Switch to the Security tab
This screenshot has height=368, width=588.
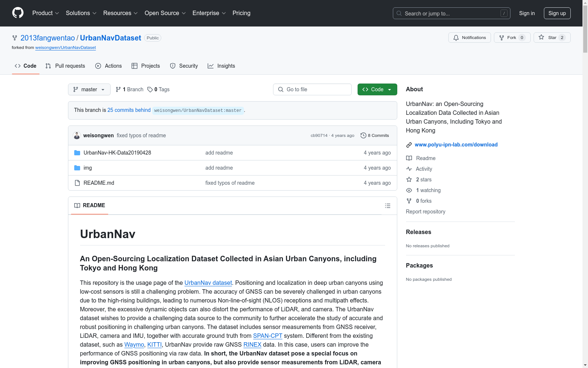[x=184, y=66]
